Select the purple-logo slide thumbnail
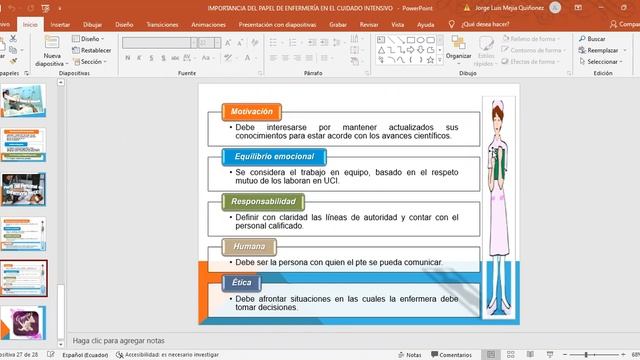This screenshot has height=360, width=640. (23, 323)
